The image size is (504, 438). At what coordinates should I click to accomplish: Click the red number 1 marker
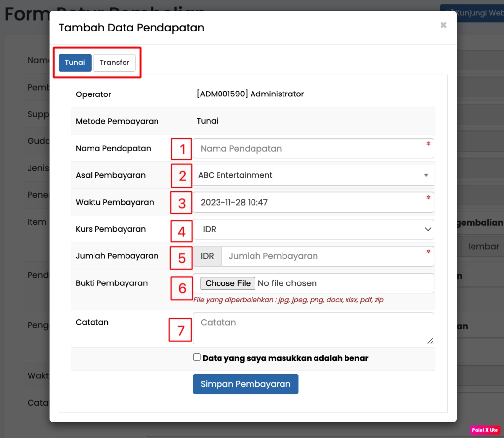coord(182,149)
